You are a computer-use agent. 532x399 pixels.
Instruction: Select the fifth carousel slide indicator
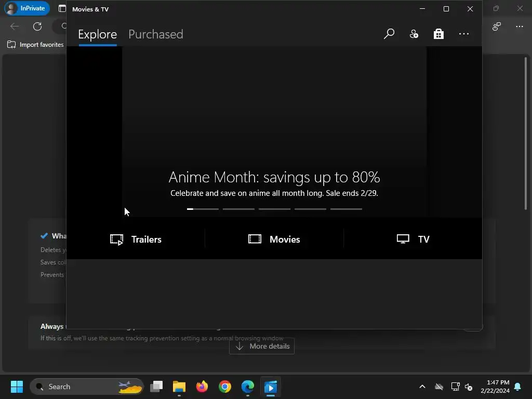click(346, 209)
